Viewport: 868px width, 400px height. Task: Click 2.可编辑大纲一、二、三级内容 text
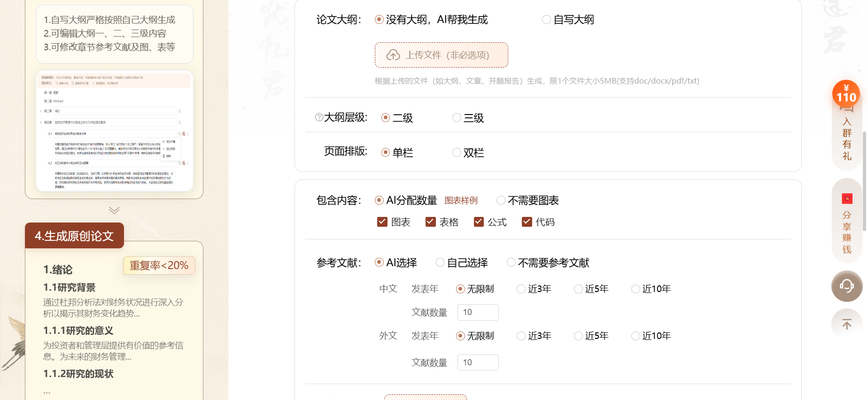click(x=105, y=33)
